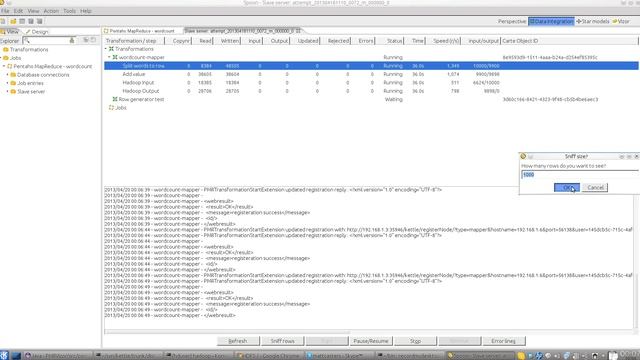Collapse the Pentaho MapReduce - wordcount job node
The height and width of the screenshot is (360, 640).
tap(4, 66)
